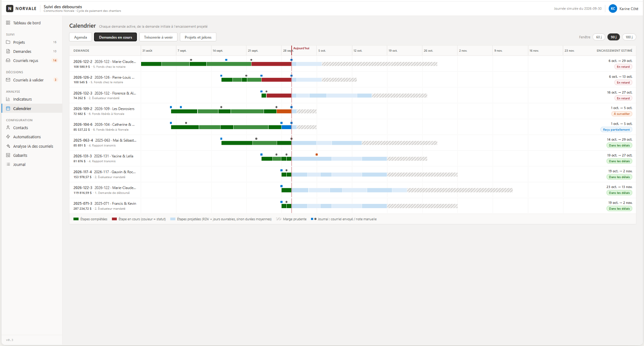Go to Courriels à valider page

tap(32, 80)
